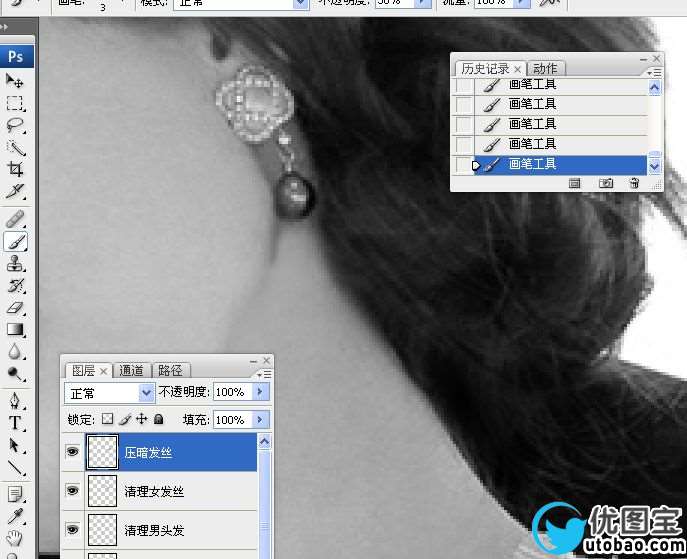Open the layer 填充 slider arrow
Screen dimensions: 687x559
click(260, 420)
